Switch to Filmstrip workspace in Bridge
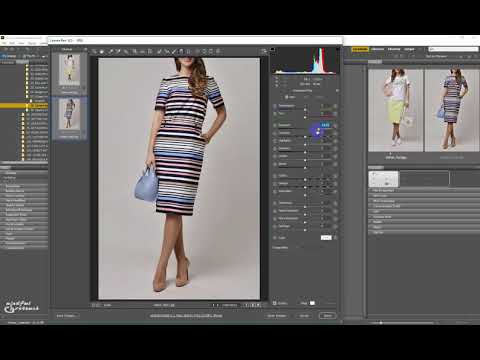 click(377, 49)
